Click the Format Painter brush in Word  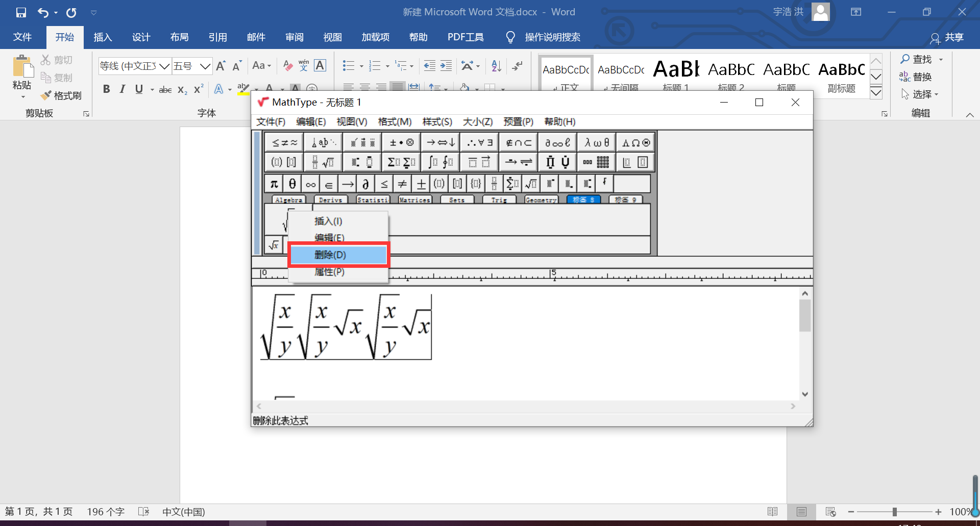[x=61, y=95]
